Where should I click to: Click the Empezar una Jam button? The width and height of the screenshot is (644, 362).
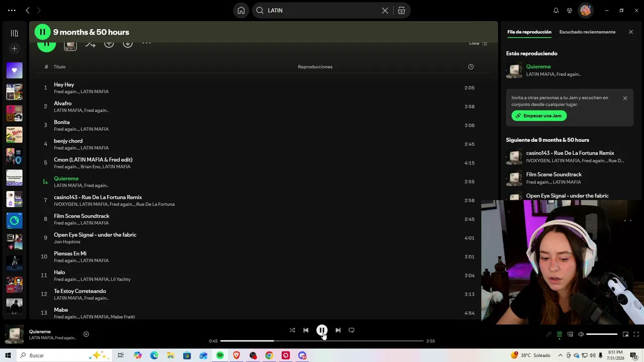pyautogui.click(x=539, y=116)
